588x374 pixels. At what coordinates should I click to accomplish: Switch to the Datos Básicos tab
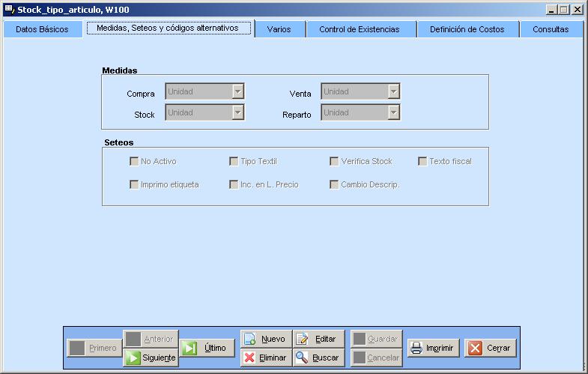[42, 29]
